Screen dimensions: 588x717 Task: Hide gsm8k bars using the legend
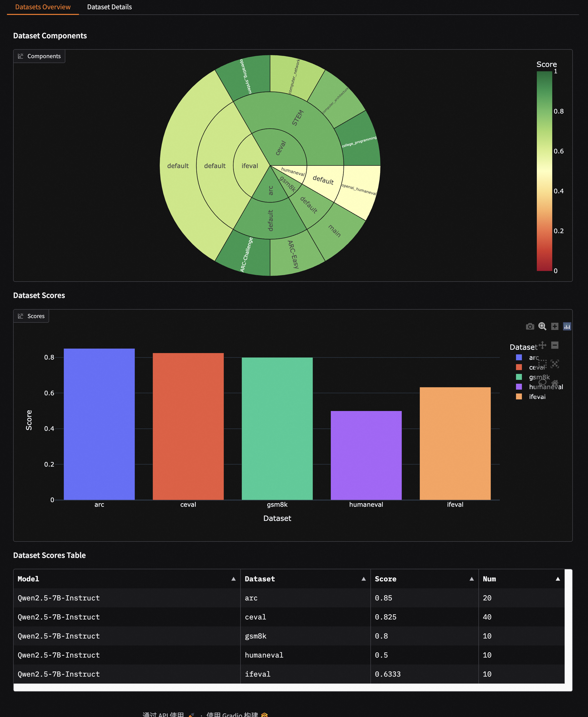click(x=539, y=377)
